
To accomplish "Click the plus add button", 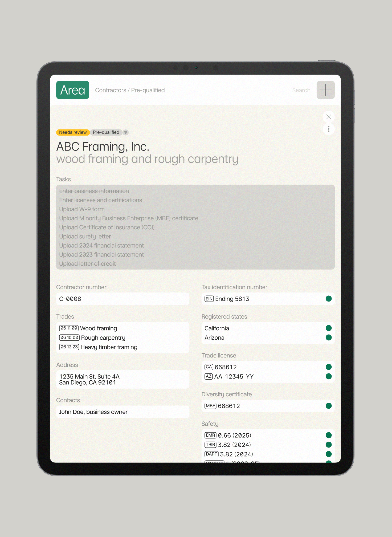I will [325, 90].
